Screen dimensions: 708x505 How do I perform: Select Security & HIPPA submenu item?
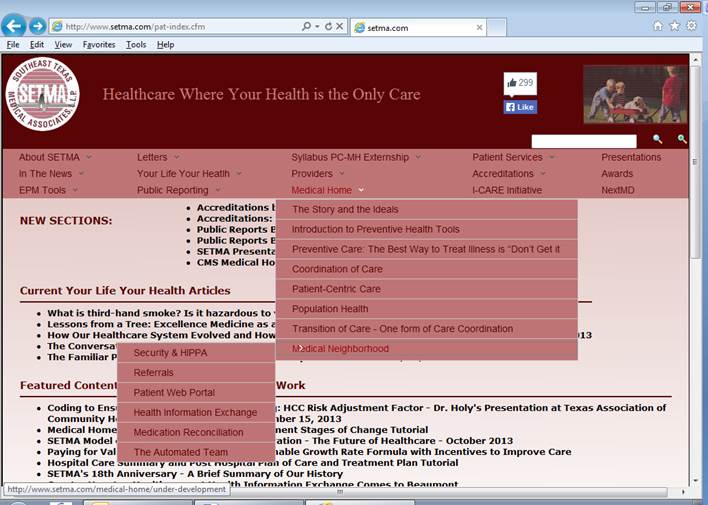click(196, 353)
